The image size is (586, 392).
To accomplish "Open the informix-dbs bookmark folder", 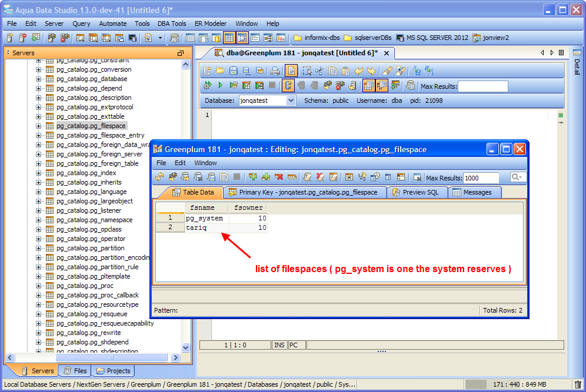I will tap(317, 38).
